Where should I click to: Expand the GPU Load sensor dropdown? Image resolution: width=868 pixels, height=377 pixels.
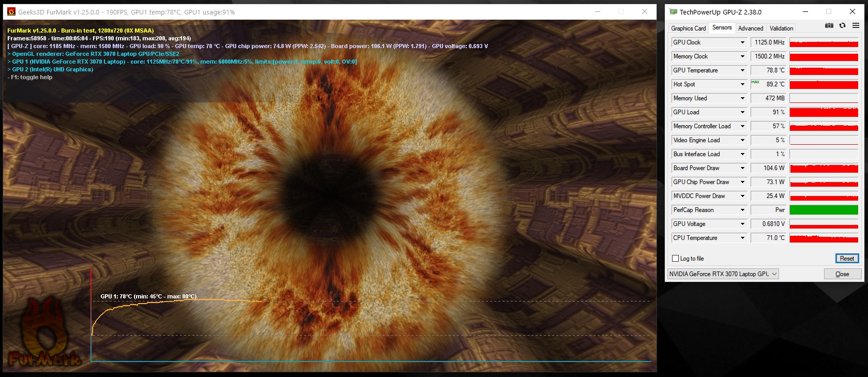(742, 112)
